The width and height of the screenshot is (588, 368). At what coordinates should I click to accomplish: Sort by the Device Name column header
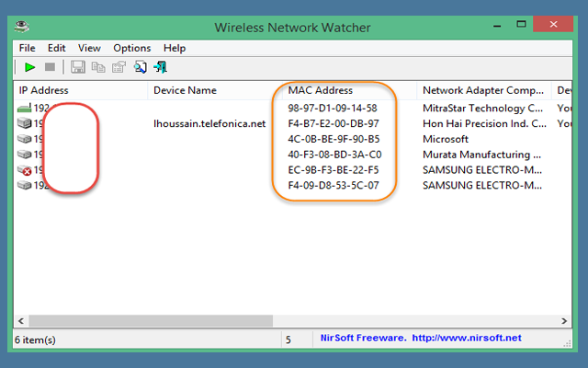click(x=185, y=91)
